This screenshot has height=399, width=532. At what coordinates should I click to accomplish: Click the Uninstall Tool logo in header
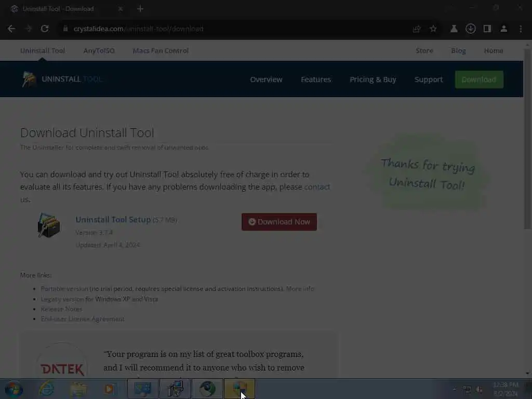click(x=62, y=79)
